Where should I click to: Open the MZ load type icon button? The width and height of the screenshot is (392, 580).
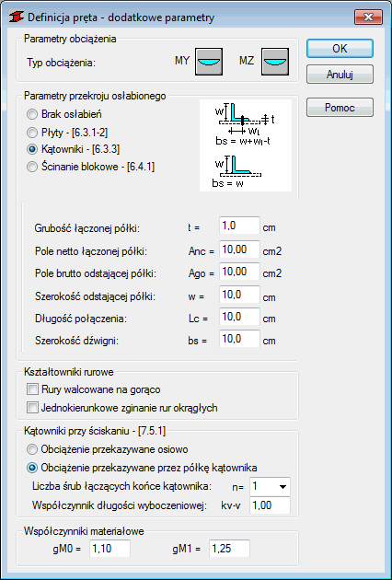point(275,62)
